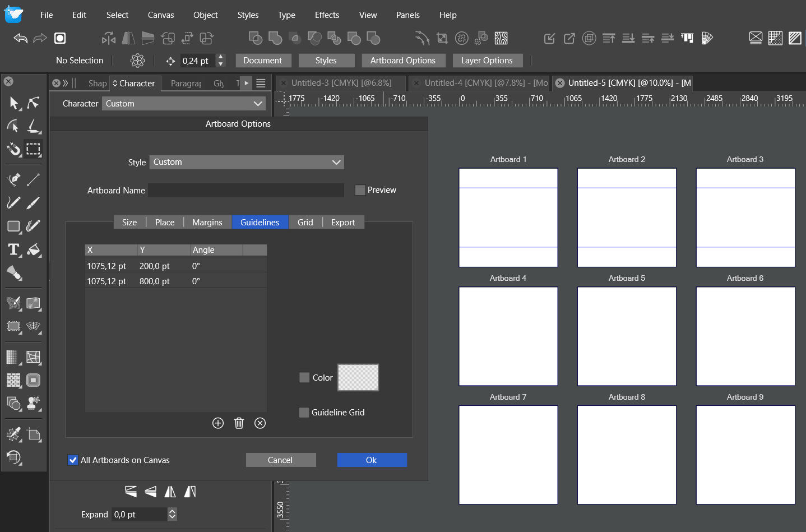Screen dimensions: 806x532
Task: Uncheck All Artboards on Canvas
Action: pyautogui.click(x=73, y=460)
